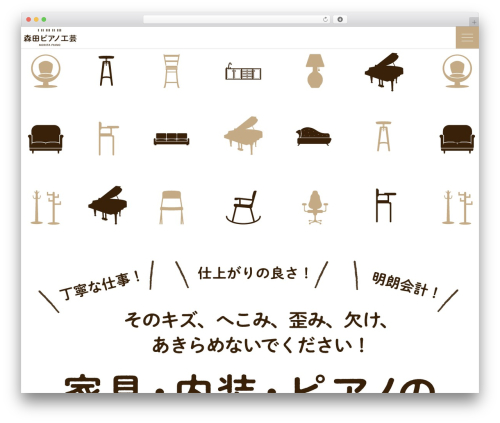Screen dimensions: 500x423
Task: Click the tan table lamp icon
Action: [315, 71]
